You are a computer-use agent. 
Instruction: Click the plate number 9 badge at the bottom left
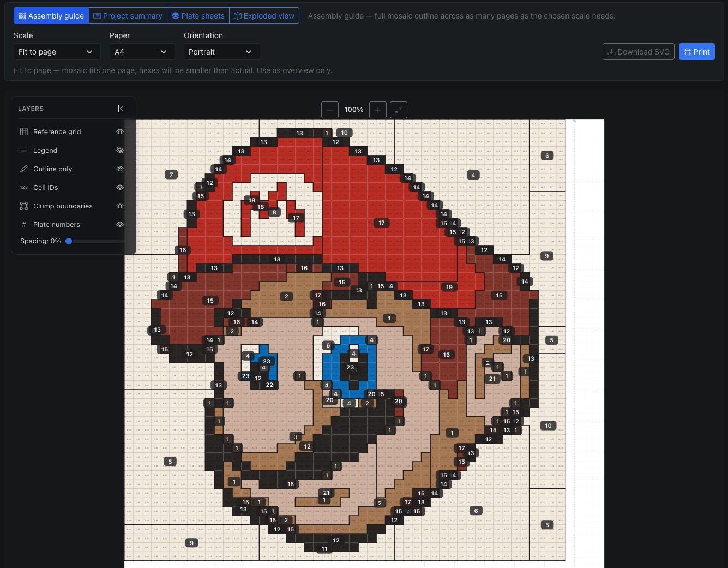click(191, 543)
